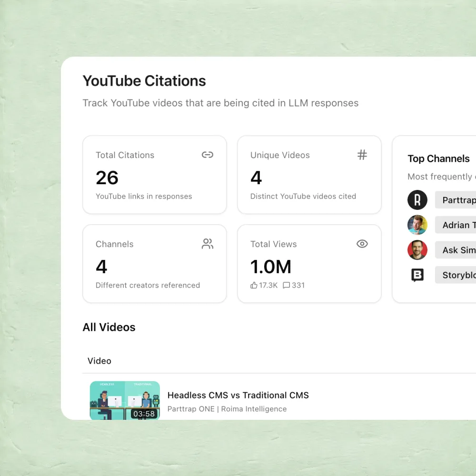
Task: Click the Parttrap channel avatar
Action: click(x=417, y=200)
